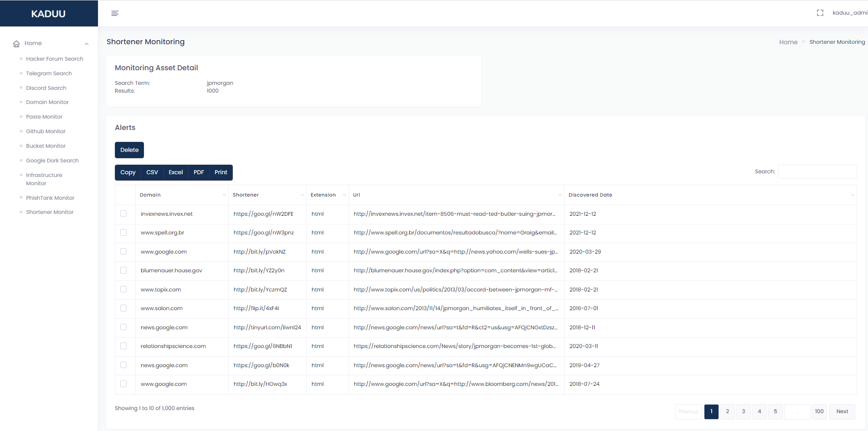Click the kaduu_admin user menu

(x=850, y=13)
